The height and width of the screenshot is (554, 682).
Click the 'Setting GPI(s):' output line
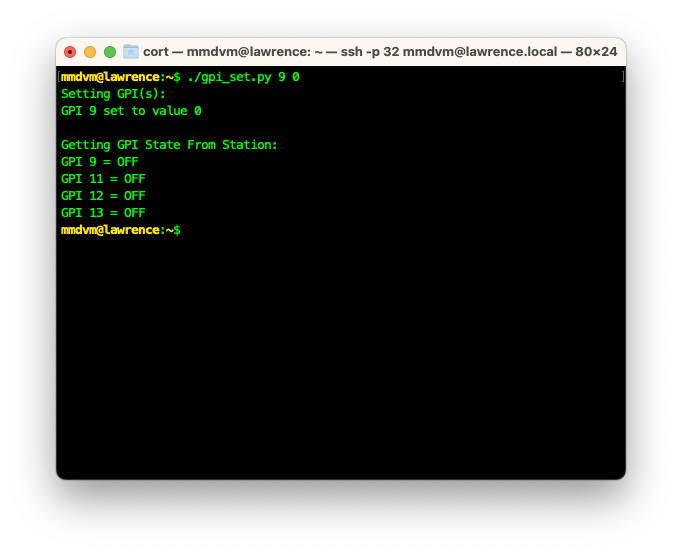tap(113, 94)
